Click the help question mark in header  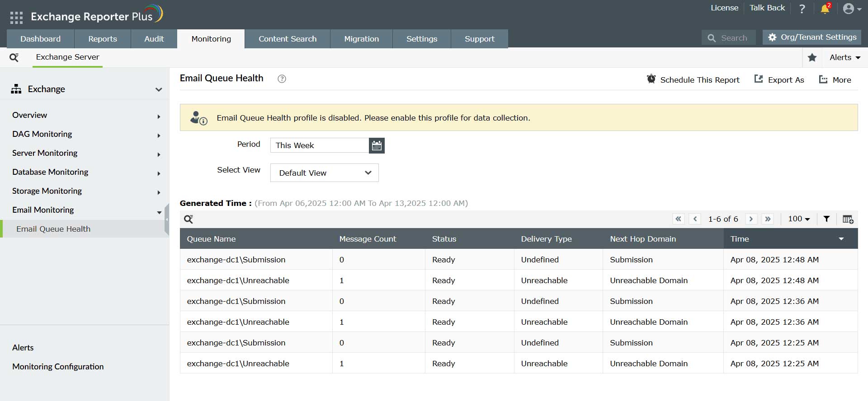click(802, 9)
